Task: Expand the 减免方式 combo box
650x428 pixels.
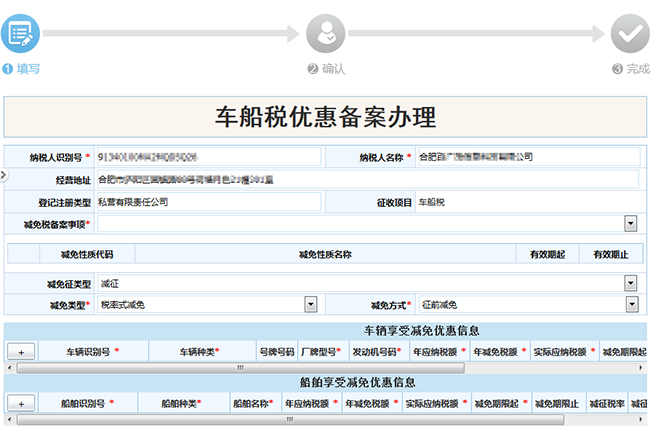Action: (x=631, y=304)
